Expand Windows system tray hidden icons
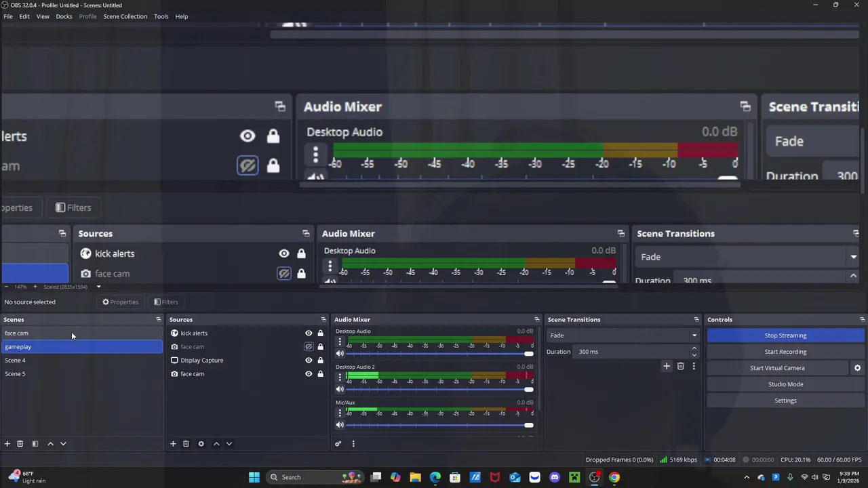The width and height of the screenshot is (868, 488). 747,477
